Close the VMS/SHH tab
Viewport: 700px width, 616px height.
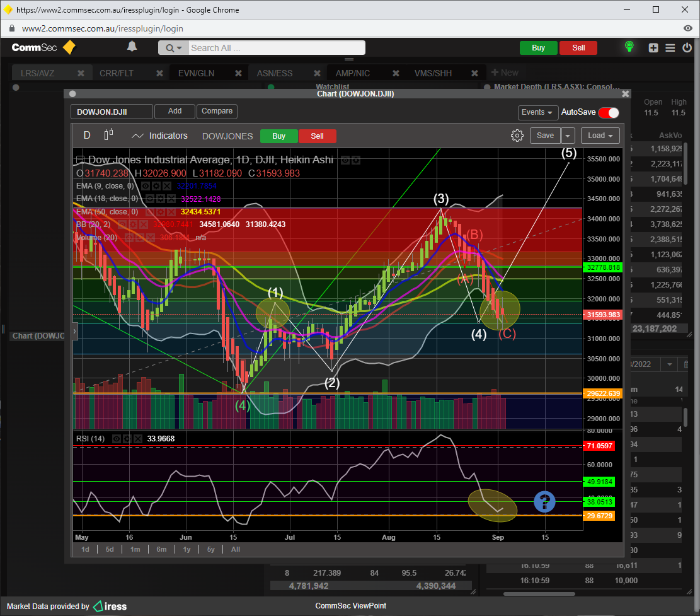point(474,73)
